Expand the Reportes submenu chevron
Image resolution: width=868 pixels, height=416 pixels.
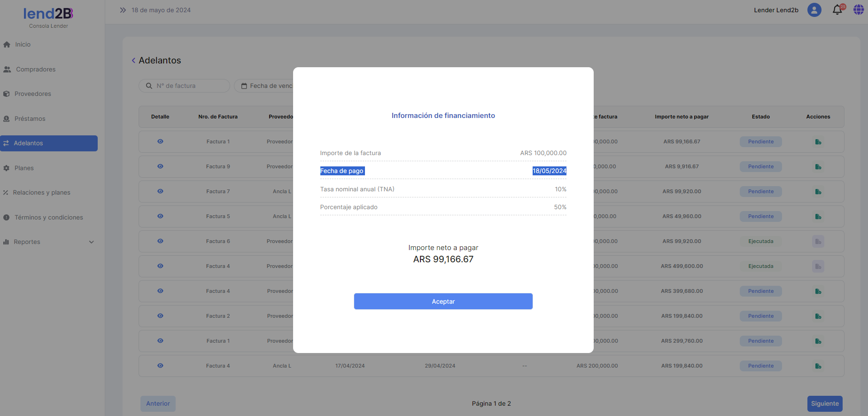[92, 242]
